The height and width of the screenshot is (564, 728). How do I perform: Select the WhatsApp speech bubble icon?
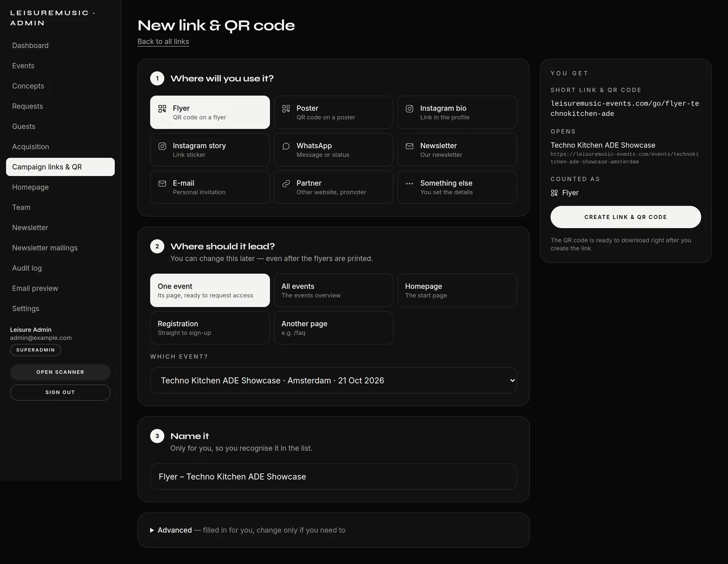[x=286, y=146]
